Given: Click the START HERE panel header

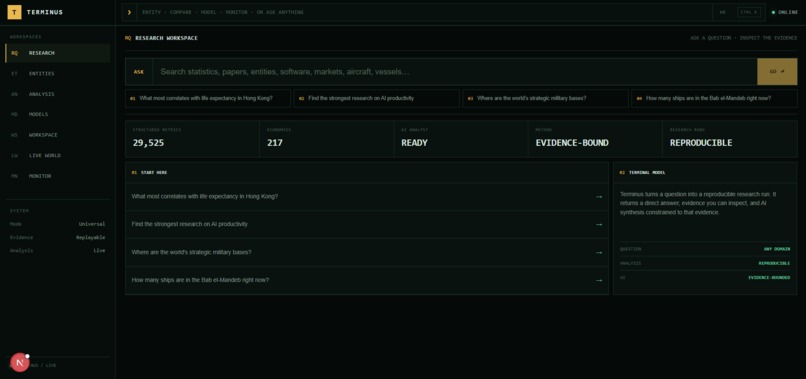Looking at the screenshot, I should tap(367, 173).
